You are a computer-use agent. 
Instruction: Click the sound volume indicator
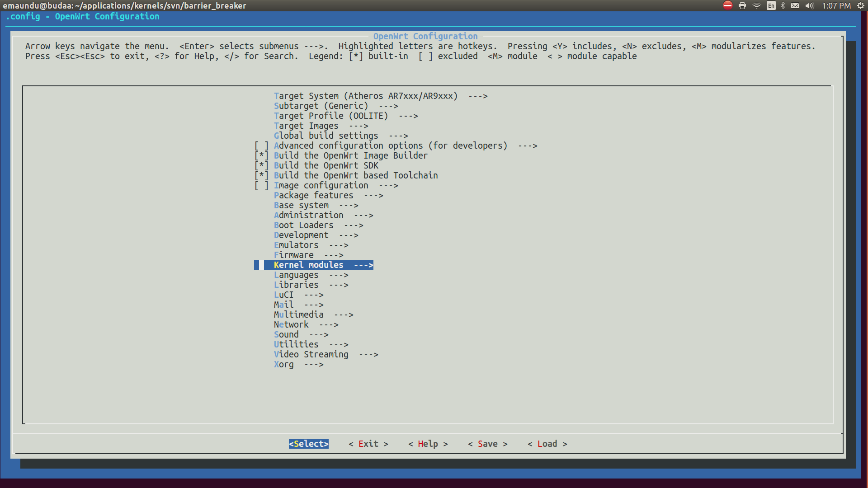(809, 5)
